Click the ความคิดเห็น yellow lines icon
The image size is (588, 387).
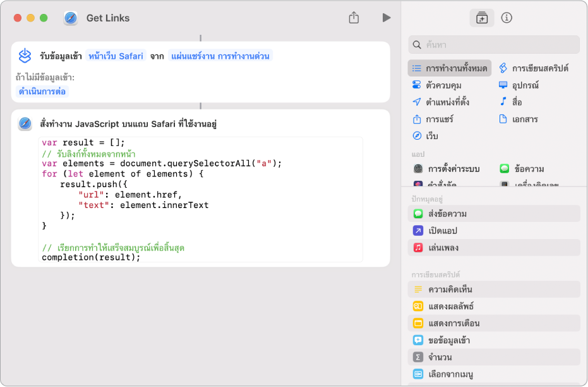(418, 290)
